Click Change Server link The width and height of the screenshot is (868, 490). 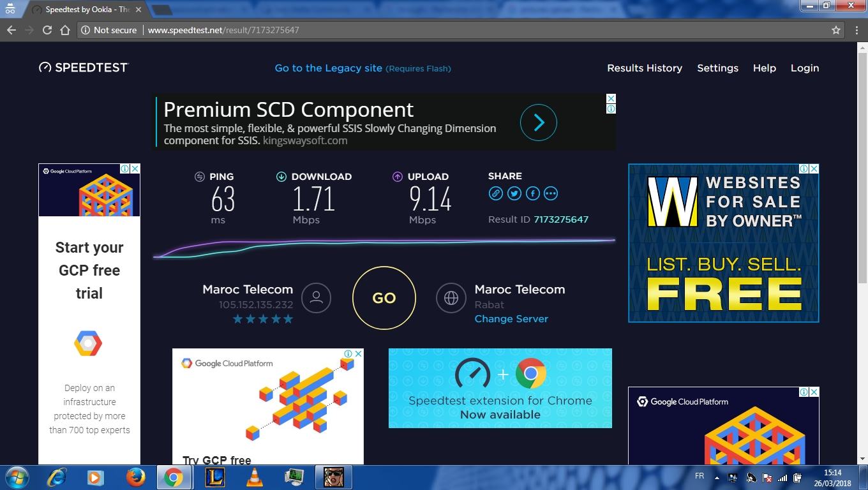click(511, 319)
